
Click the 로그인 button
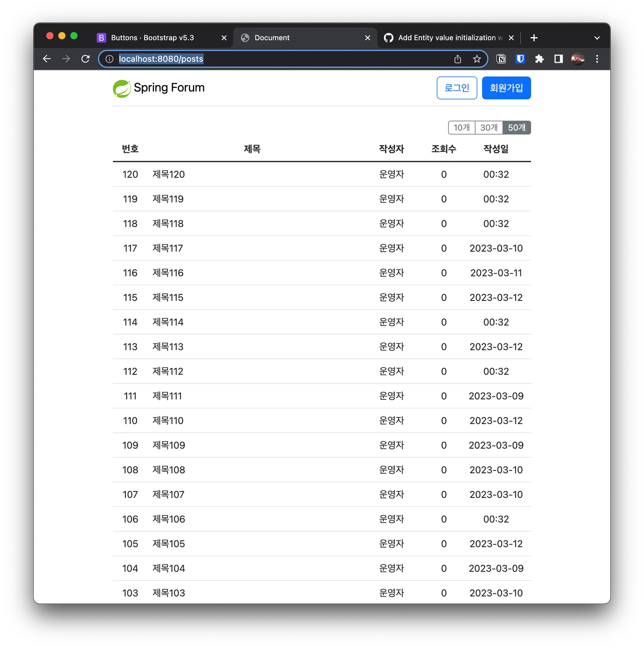tap(457, 88)
